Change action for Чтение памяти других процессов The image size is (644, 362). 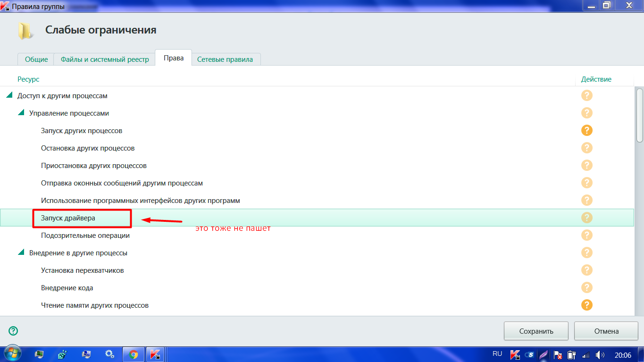[x=586, y=305]
